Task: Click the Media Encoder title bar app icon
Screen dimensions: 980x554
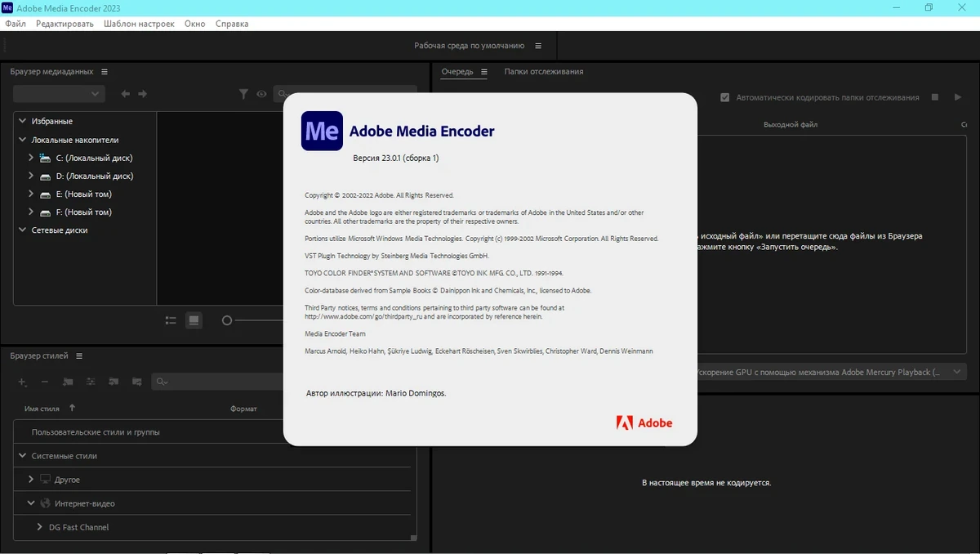Action: 7,7
